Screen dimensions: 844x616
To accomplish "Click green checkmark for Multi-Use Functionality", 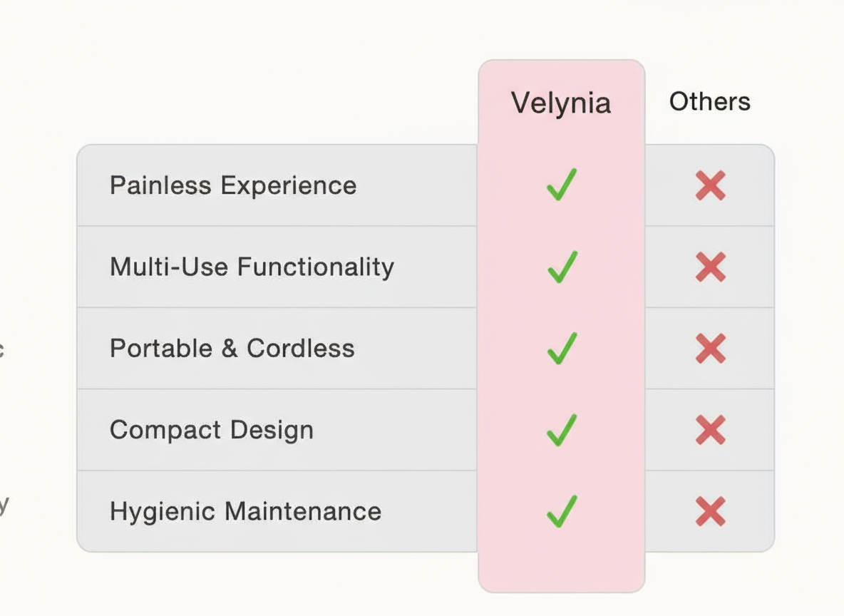I will [x=561, y=267].
